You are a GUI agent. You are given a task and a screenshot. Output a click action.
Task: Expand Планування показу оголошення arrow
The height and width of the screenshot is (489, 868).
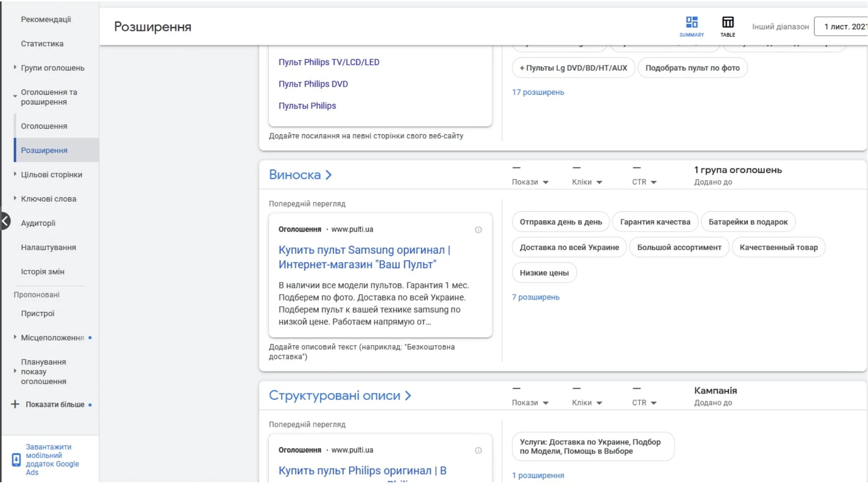(15, 371)
